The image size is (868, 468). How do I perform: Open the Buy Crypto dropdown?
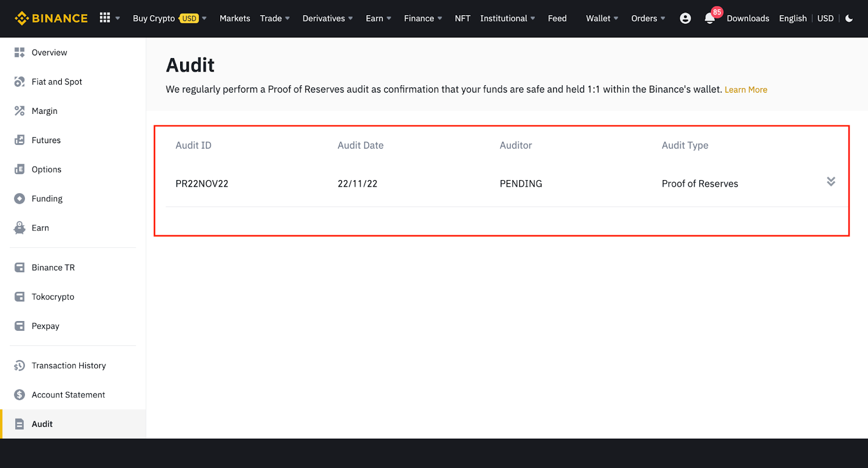170,18
